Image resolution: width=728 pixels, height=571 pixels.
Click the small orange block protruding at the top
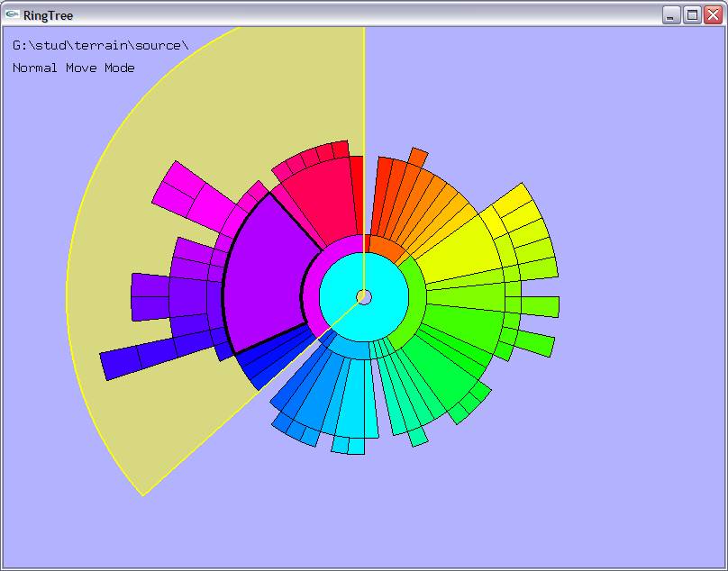click(418, 158)
